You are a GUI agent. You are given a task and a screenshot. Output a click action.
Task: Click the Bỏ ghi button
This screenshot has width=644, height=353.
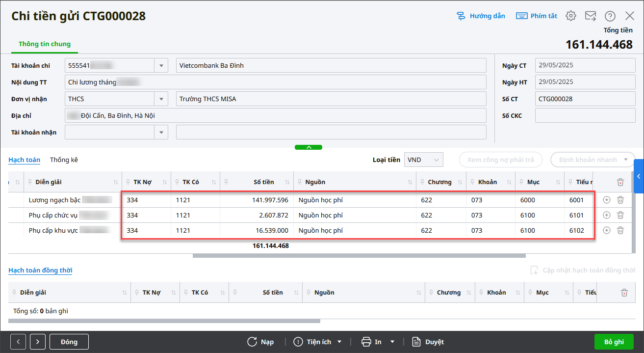click(614, 342)
